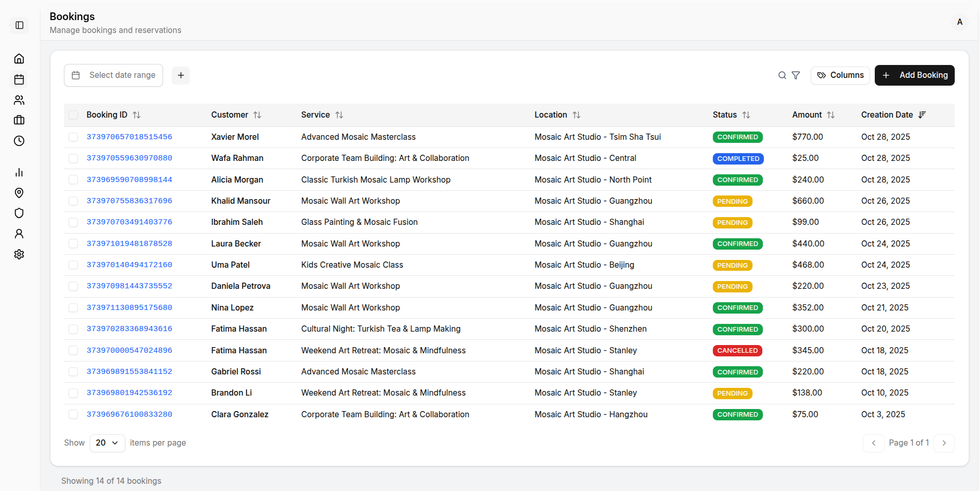This screenshot has height=491, width=980.
Task: Click the clock history icon in sidebar
Action: pyautogui.click(x=19, y=141)
